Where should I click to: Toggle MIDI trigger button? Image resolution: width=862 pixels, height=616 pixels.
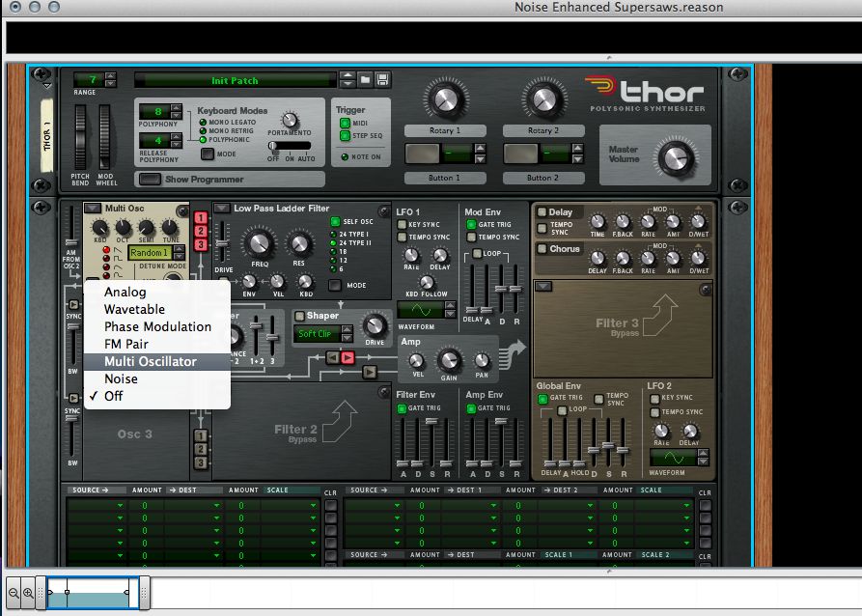[x=345, y=124]
